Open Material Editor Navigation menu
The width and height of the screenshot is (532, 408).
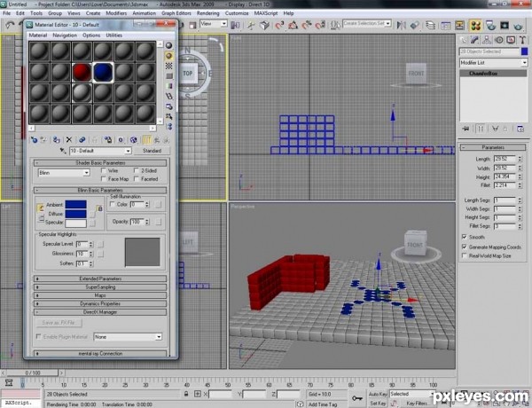tap(65, 35)
